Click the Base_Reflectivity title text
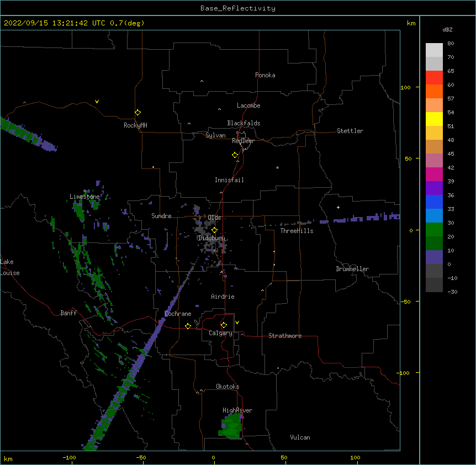 click(238, 8)
